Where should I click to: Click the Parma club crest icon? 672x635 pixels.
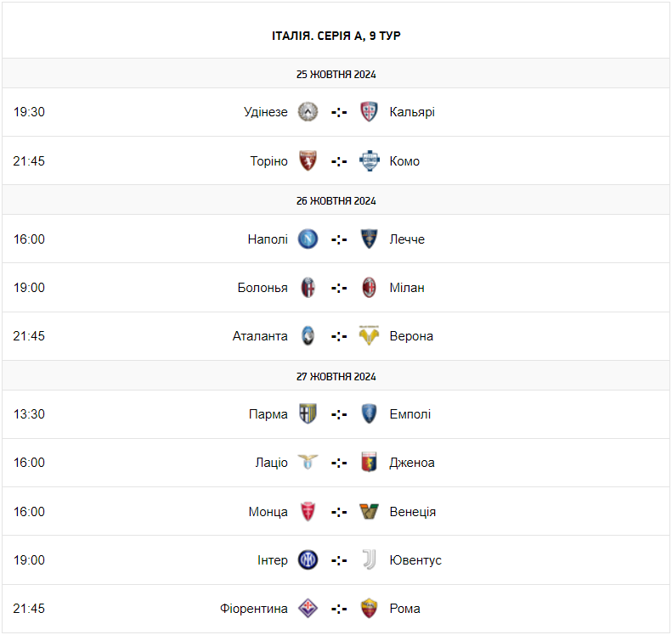(x=308, y=414)
